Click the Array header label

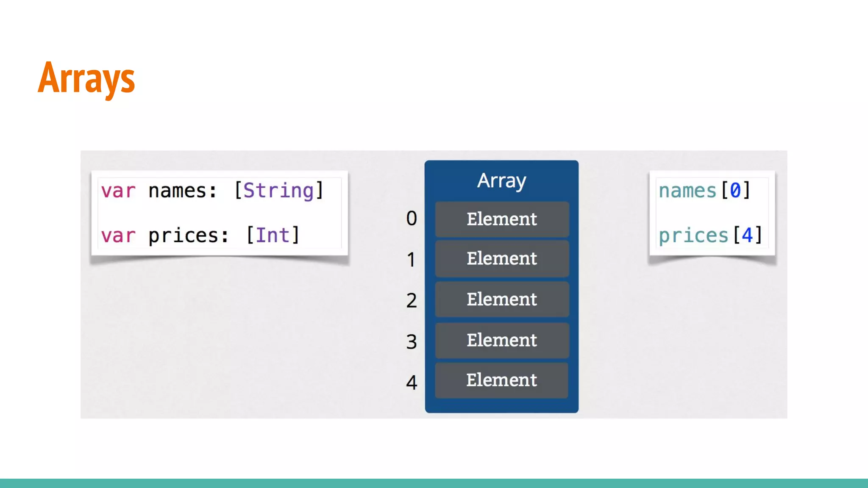[x=501, y=181]
